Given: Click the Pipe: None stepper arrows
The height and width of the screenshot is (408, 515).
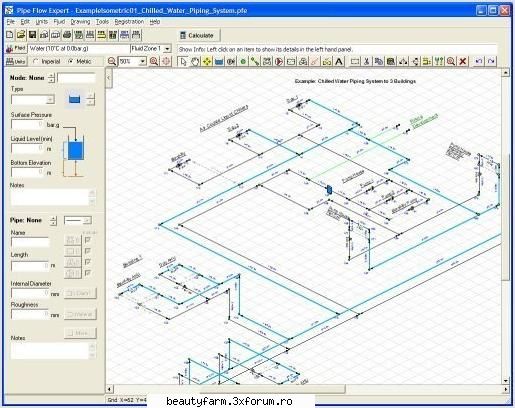Looking at the screenshot, I should tap(53, 220).
